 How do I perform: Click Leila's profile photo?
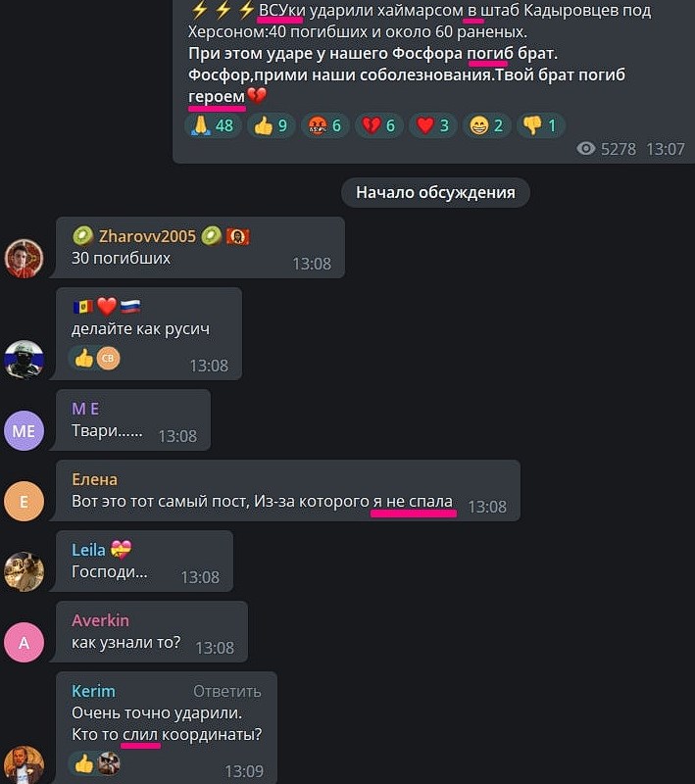pos(24,572)
